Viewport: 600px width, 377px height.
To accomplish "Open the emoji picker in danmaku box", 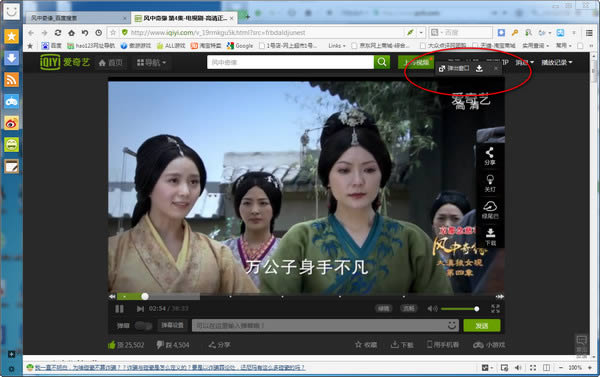I will (x=452, y=325).
